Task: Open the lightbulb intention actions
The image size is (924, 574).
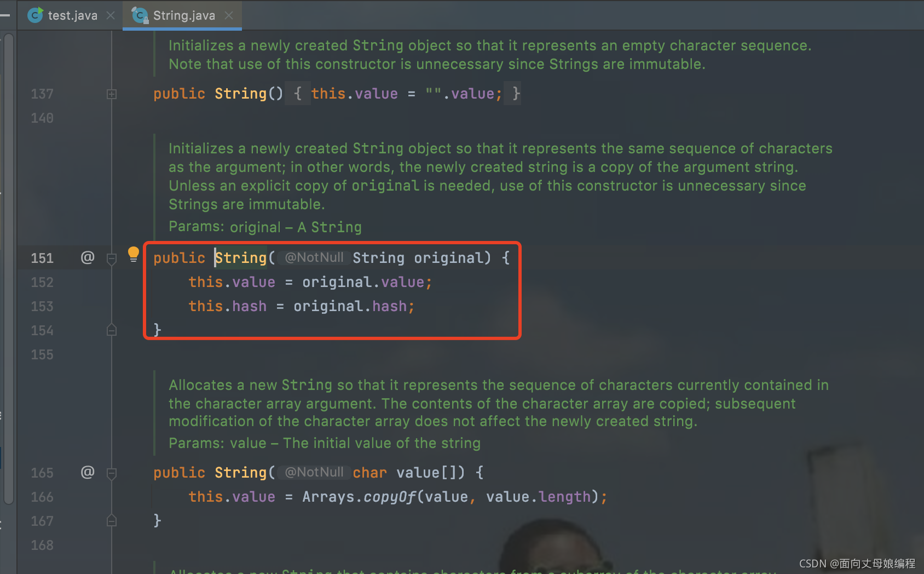Action: [134, 254]
